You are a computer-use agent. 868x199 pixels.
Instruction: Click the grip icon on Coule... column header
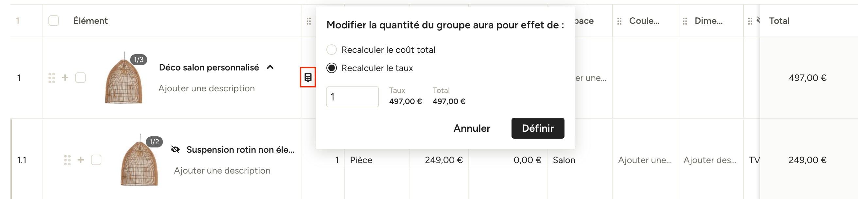pos(619,21)
